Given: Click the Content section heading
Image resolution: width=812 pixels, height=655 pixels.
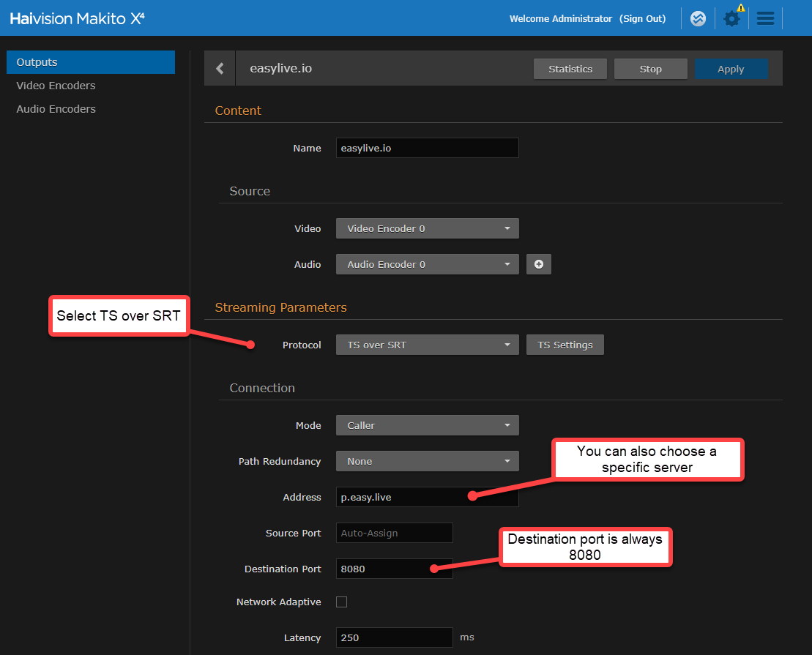Looking at the screenshot, I should [238, 111].
